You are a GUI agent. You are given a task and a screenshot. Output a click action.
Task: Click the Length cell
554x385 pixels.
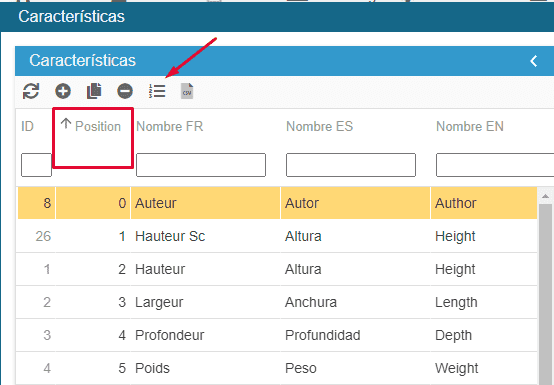[484, 302]
